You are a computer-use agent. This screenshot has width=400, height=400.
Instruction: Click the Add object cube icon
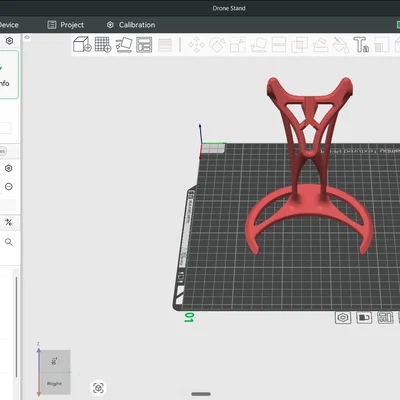tap(82, 44)
